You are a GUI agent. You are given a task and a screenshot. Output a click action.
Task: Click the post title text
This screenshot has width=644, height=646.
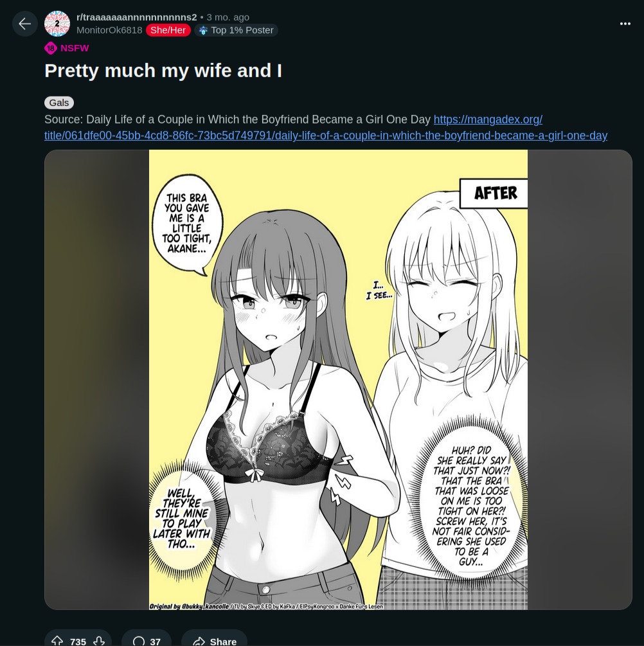[x=163, y=71]
